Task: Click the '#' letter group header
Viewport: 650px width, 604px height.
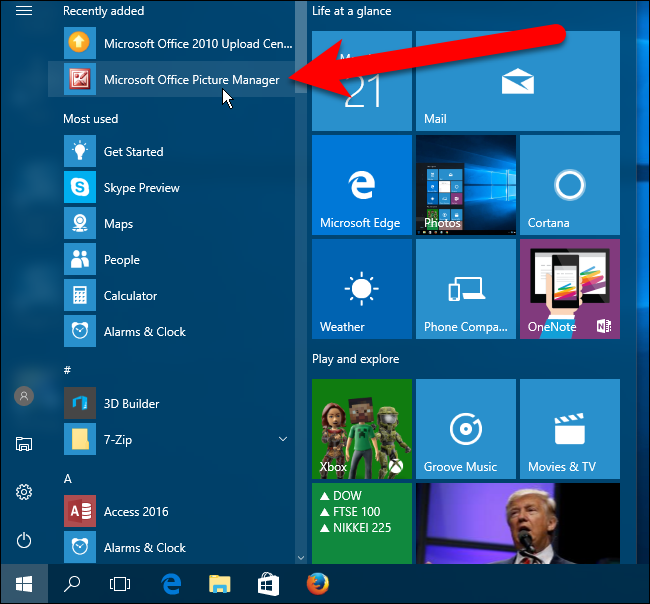Action: coord(67,370)
